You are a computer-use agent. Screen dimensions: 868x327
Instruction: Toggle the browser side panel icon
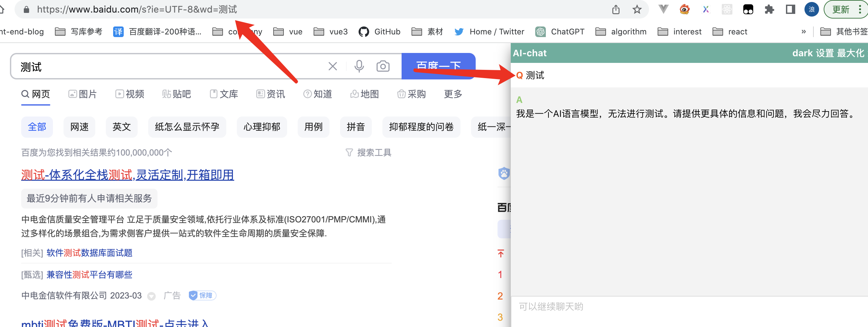click(x=790, y=10)
